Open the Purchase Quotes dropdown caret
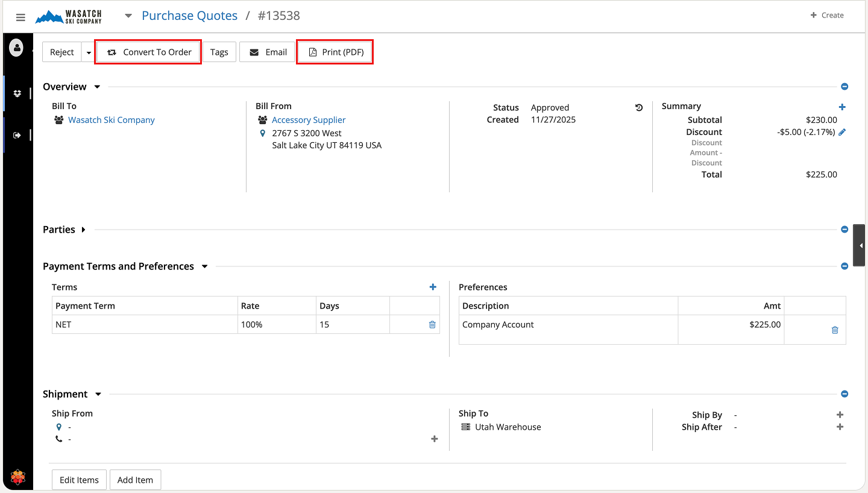The height and width of the screenshot is (493, 868). 128,16
